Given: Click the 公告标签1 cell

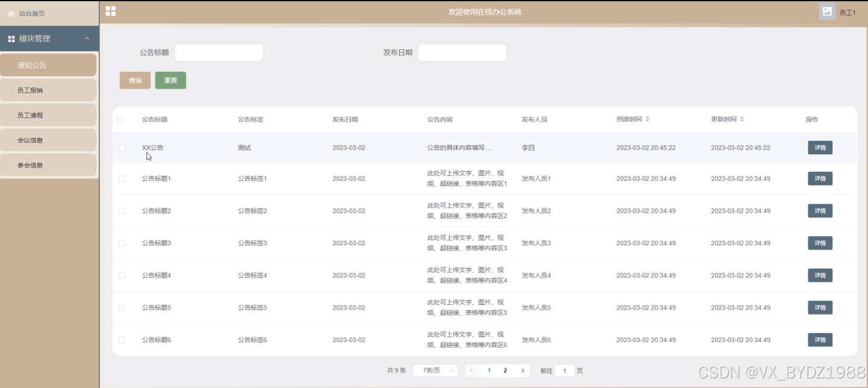Looking at the screenshot, I should (252, 178).
